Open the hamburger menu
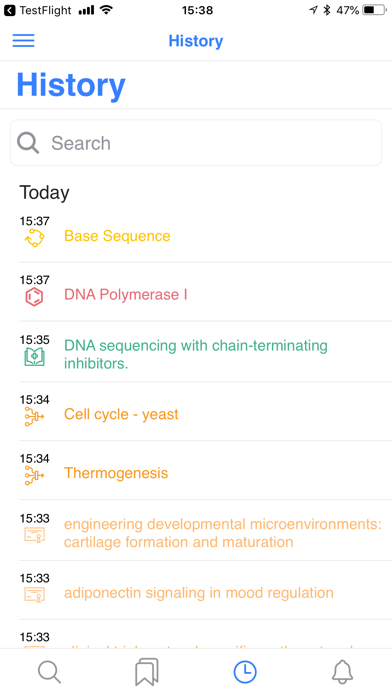Image resolution: width=392 pixels, height=696 pixels. pyautogui.click(x=24, y=40)
